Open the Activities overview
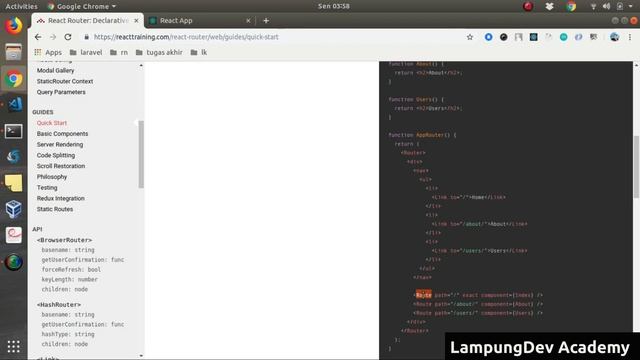Image resolution: width=640 pixels, height=360 pixels. [21, 6]
